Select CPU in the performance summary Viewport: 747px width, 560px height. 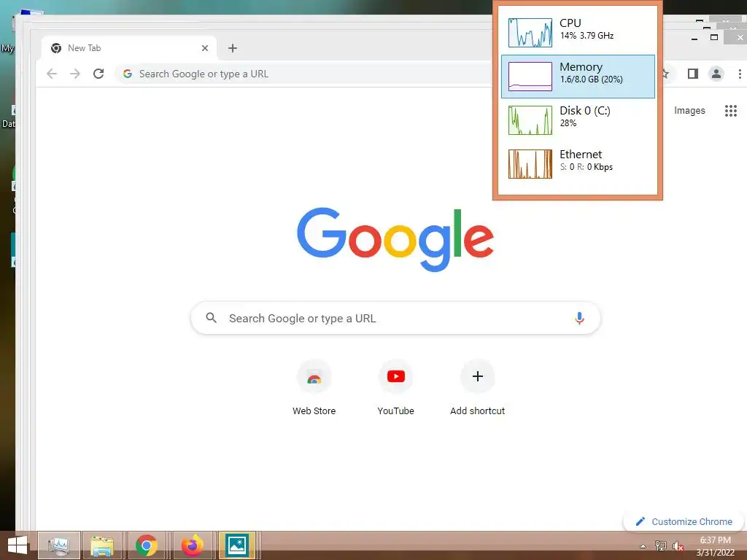[578, 32]
